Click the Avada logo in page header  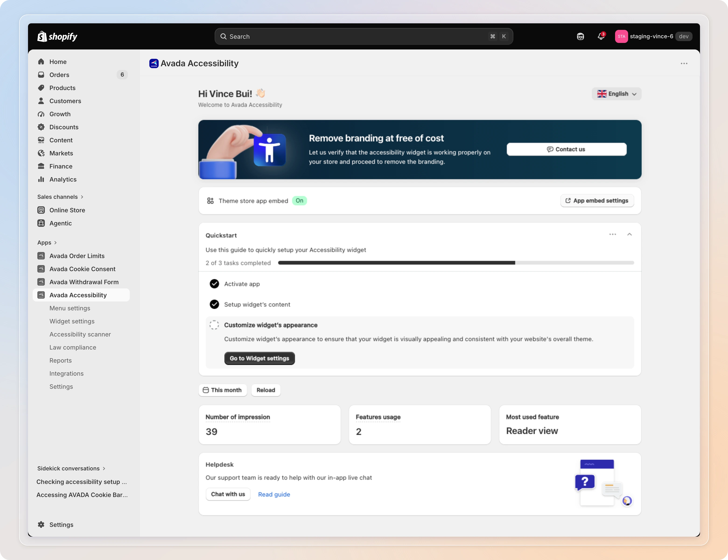[154, 63]
